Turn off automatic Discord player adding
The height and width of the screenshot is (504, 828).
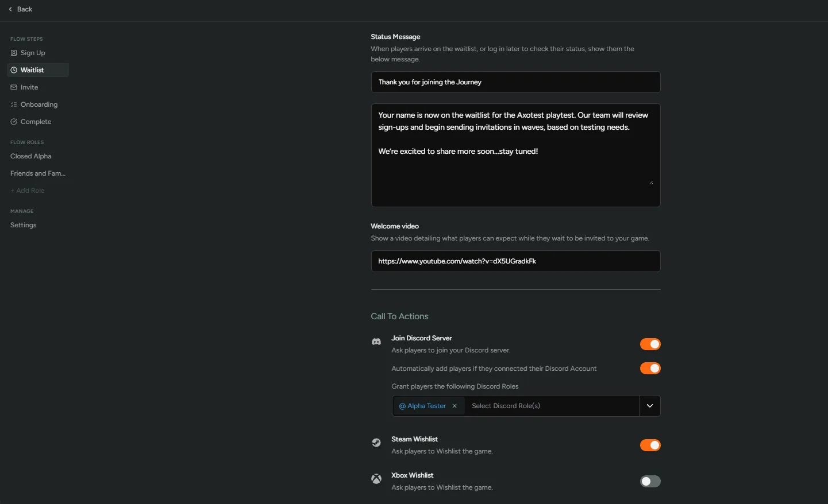tap(650, 368)
